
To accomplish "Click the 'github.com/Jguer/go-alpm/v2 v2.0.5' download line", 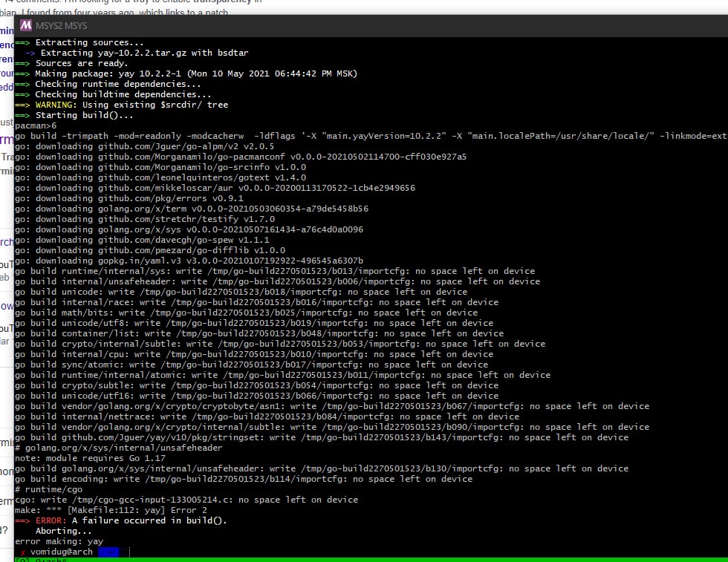I will (144, 146).
